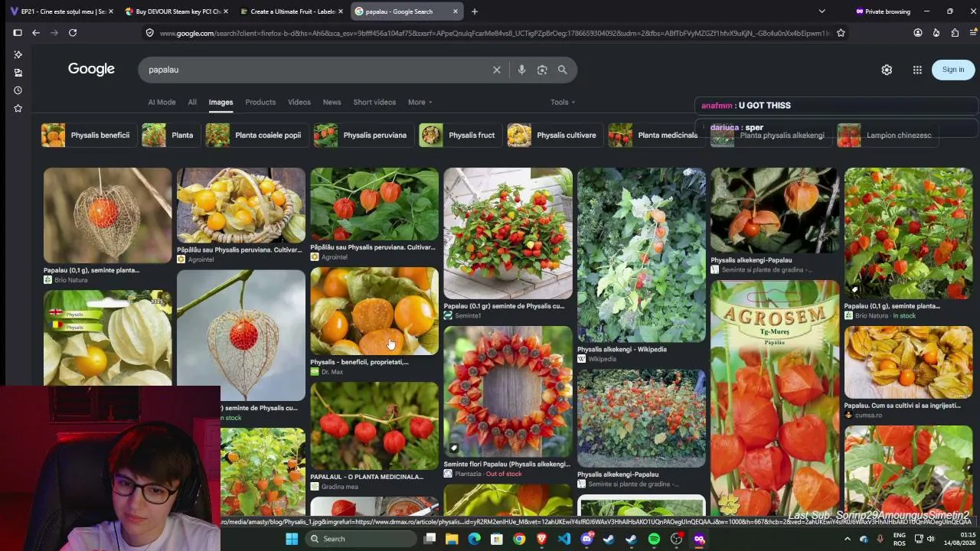Screen dimensions: 980x551
Task: Switch to the Buy DEVOUR Steam key tab
Action: (x=176, y=11)
